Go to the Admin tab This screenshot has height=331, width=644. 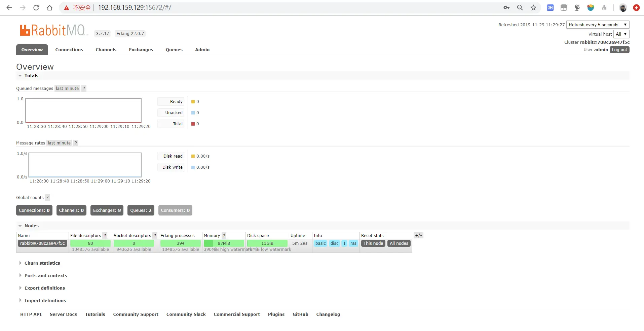click(x=202, y=49)
